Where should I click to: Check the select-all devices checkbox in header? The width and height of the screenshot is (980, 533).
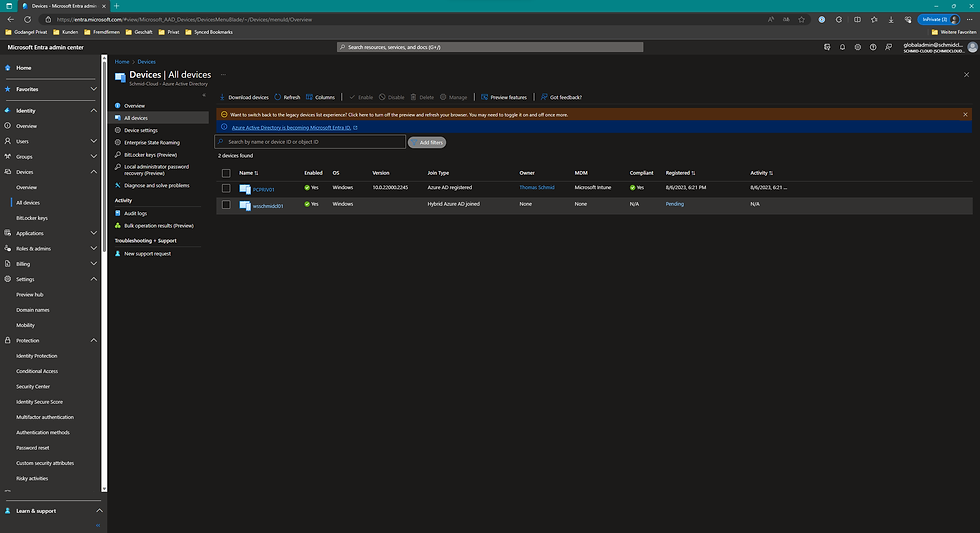226,173
